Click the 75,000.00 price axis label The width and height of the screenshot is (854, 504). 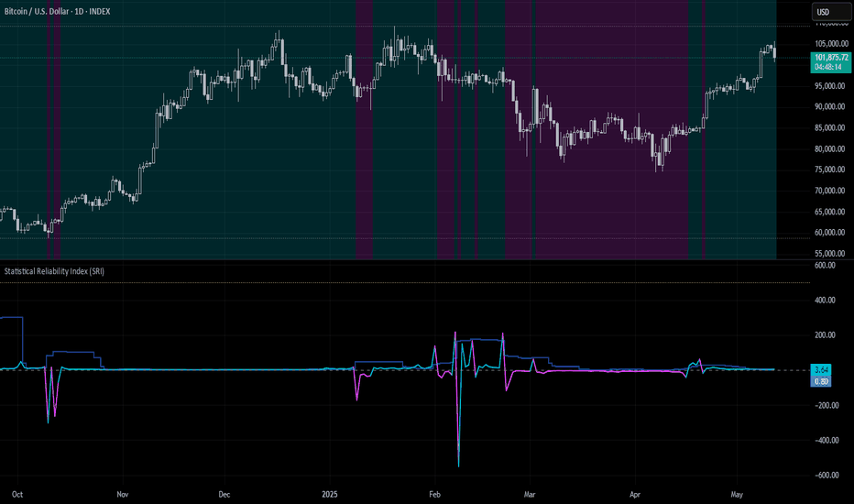(x=830, y=170)
